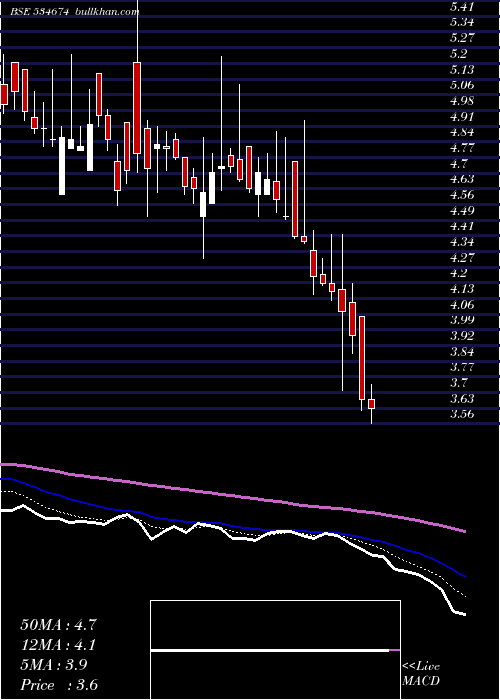Click the 4.06 price axis label

(x=462, y=305)
